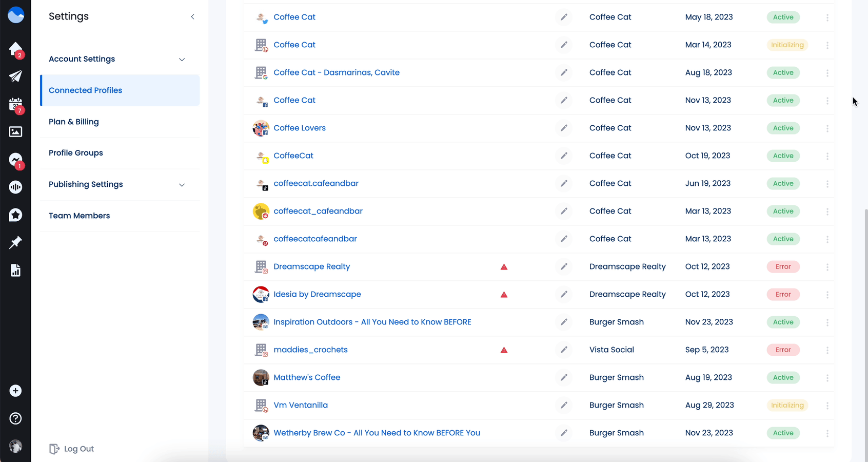This screenshot has width=868, height=462.
Task: Open Idesia by Dreamscape profile link
Action: click(x=317, y=294)
